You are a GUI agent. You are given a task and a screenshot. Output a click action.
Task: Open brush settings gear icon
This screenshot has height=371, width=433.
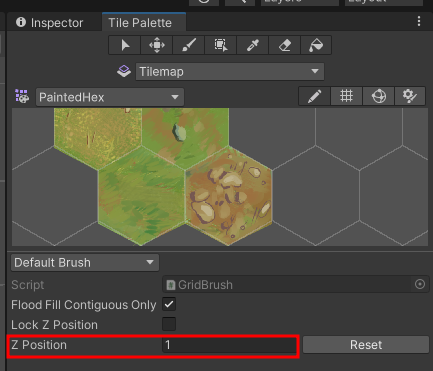(410, 97)
